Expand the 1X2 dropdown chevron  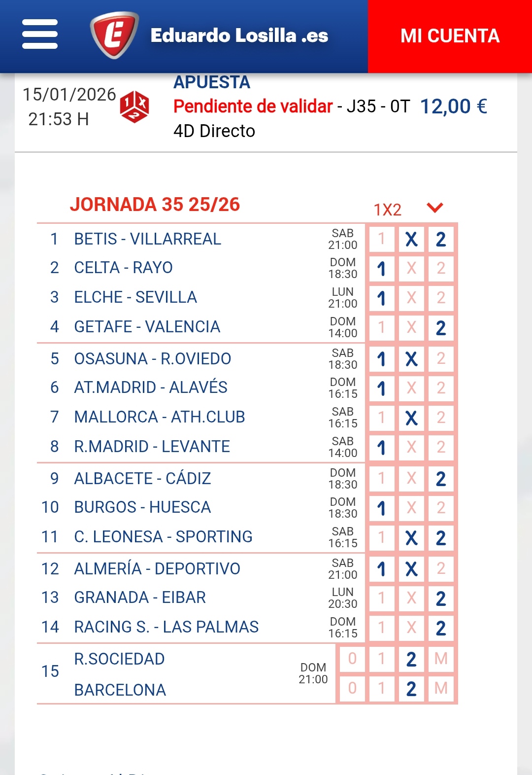click(x=435, y=208)
